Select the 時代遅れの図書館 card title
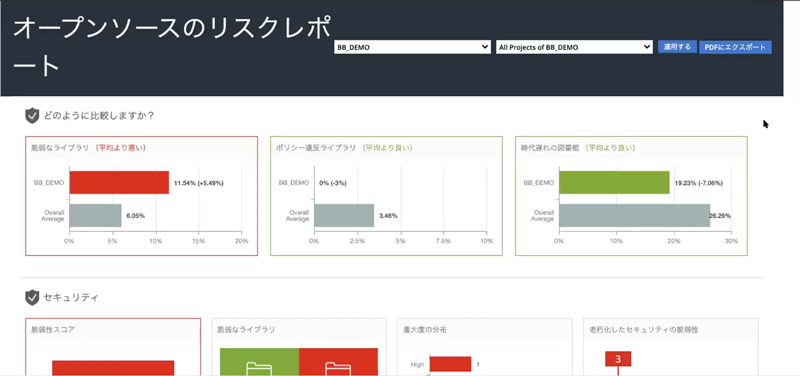This screenshot has height=376, width=800. [x=550, y=148]
